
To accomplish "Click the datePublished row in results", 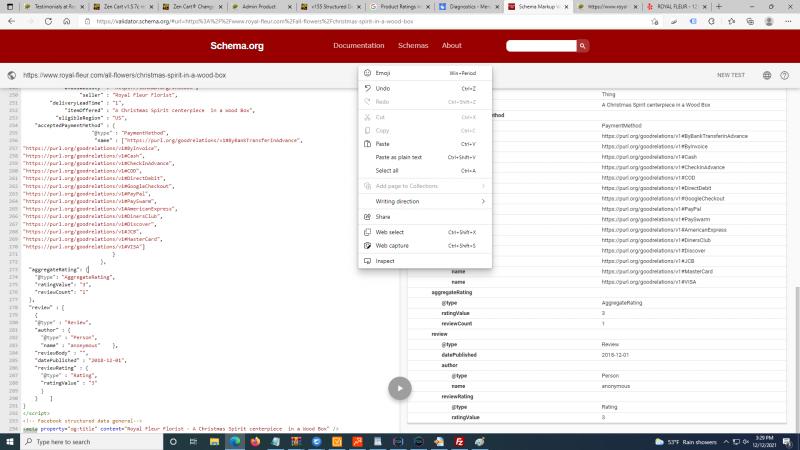I will (596, 355).
